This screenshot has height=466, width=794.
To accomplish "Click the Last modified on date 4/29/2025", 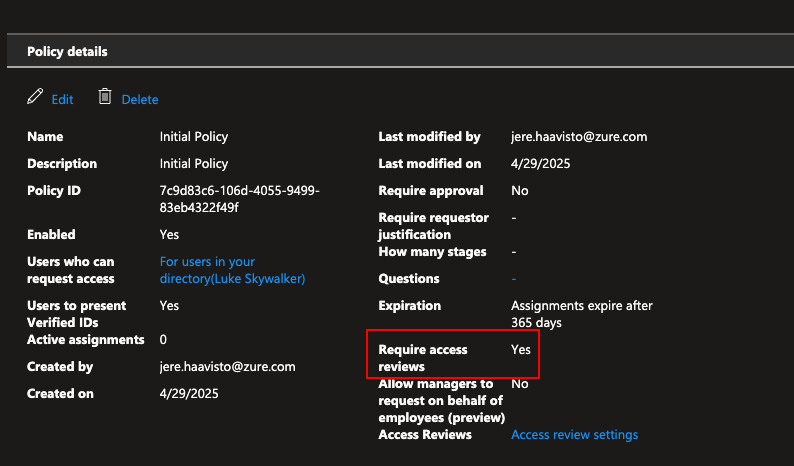I will point(540,164).
